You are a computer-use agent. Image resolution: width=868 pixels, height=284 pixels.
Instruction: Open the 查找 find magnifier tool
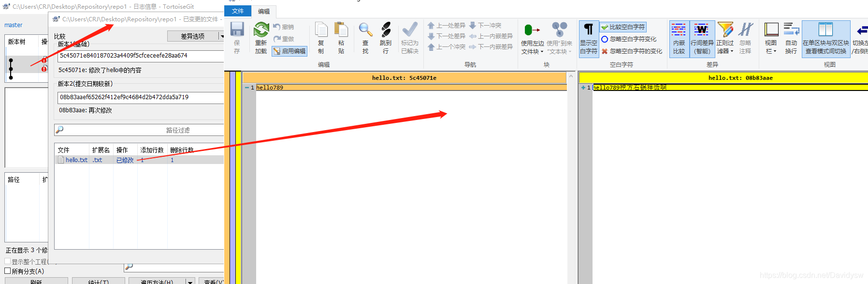(365, 30)
